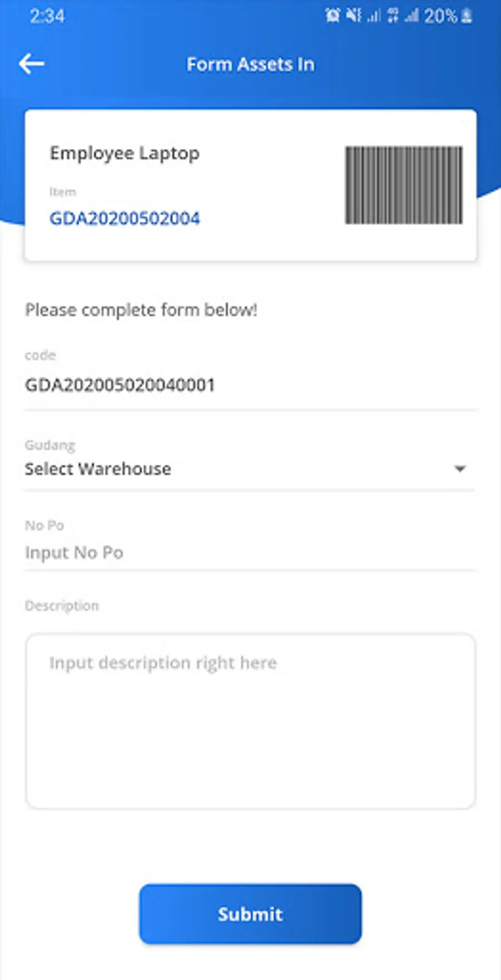Tap the Description label
The width and height of the screenshot is (501, 980).
click(x=62, y=606)
